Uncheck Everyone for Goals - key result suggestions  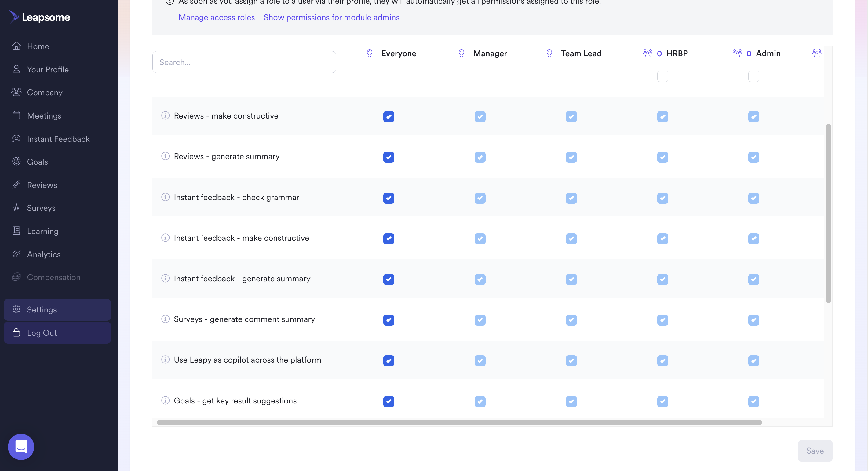388,402
